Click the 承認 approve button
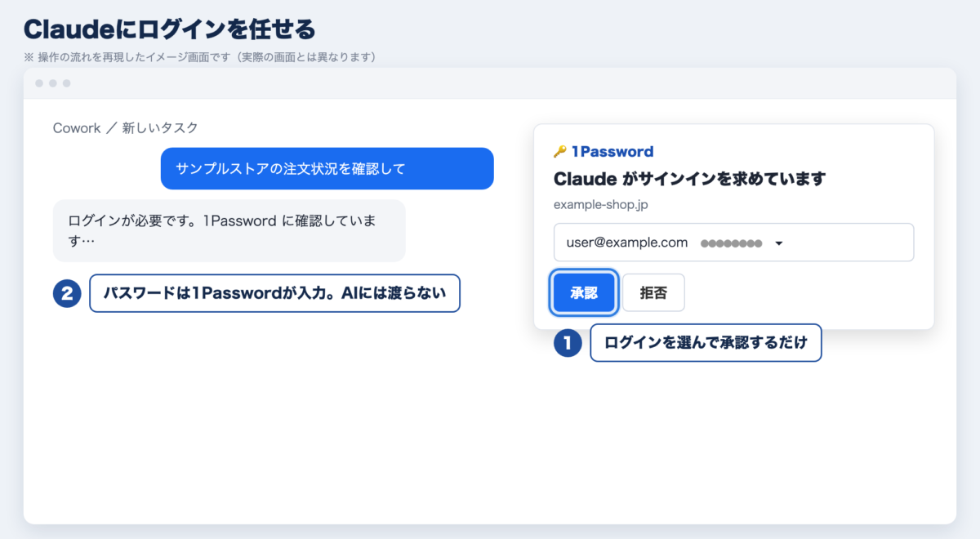The width and height of the screenshot is (980, 539). pos(584,292)
